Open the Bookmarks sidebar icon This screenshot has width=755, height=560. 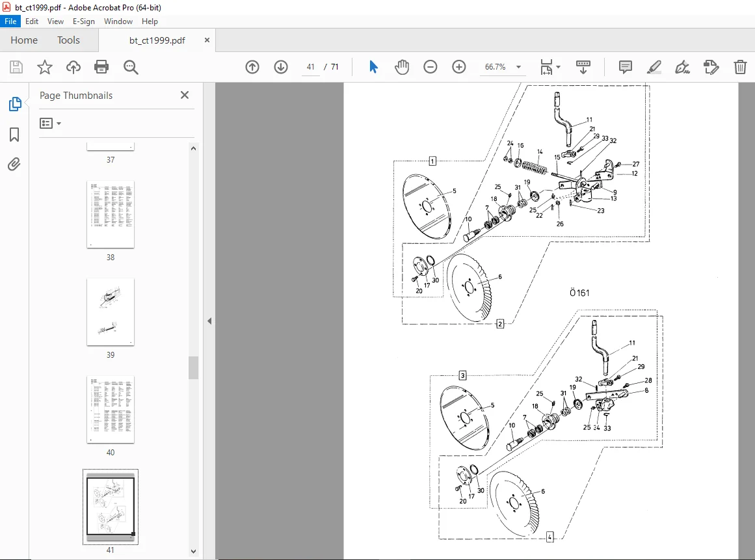pos(14,135)
